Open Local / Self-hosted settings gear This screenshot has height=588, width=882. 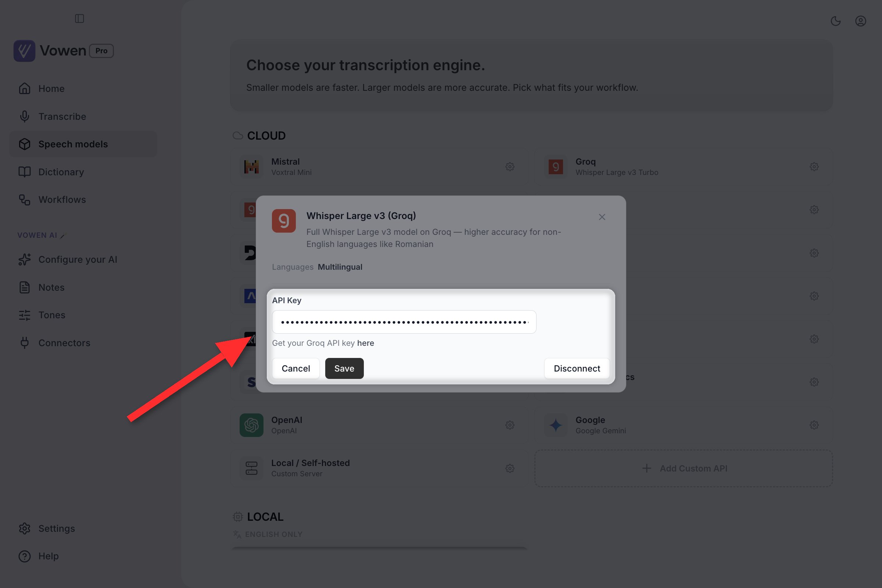(x=510, y=468)
